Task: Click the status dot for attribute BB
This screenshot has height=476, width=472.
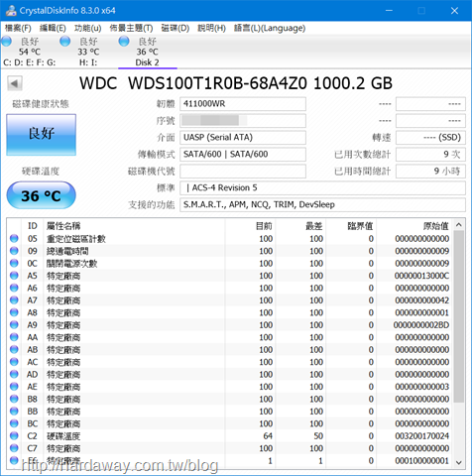Action: pyautogui.click(x=14, y=412)
